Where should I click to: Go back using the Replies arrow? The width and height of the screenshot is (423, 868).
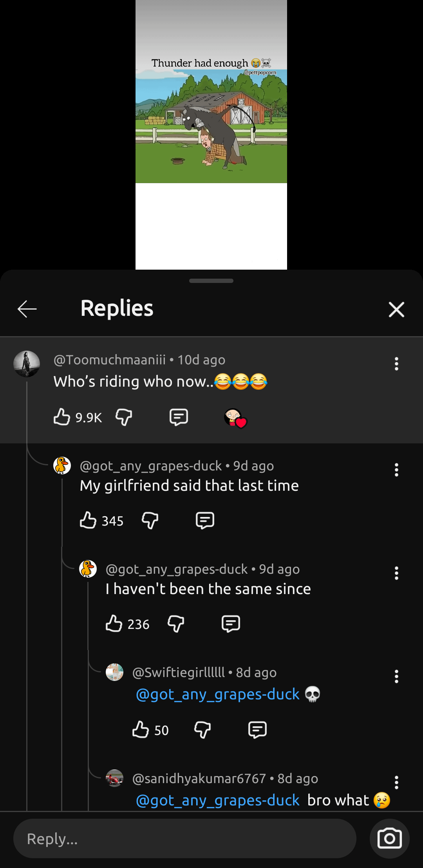click(27, 309)
